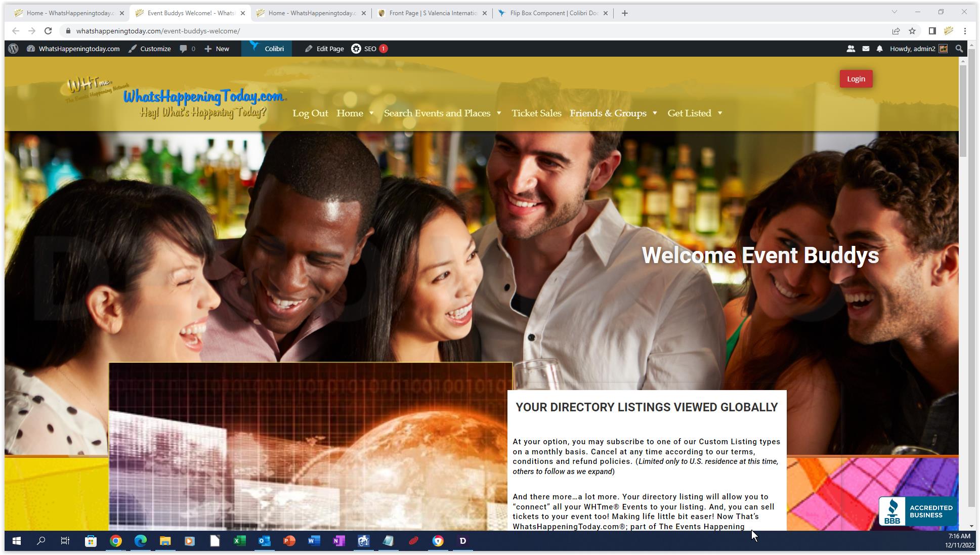Click the Log Out nav link

click(310, 113)
